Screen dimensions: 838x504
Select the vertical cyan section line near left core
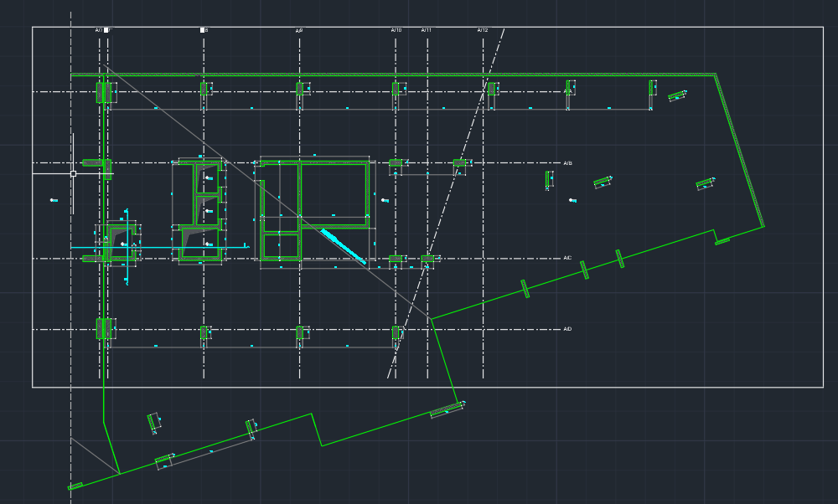coord(127,247)
